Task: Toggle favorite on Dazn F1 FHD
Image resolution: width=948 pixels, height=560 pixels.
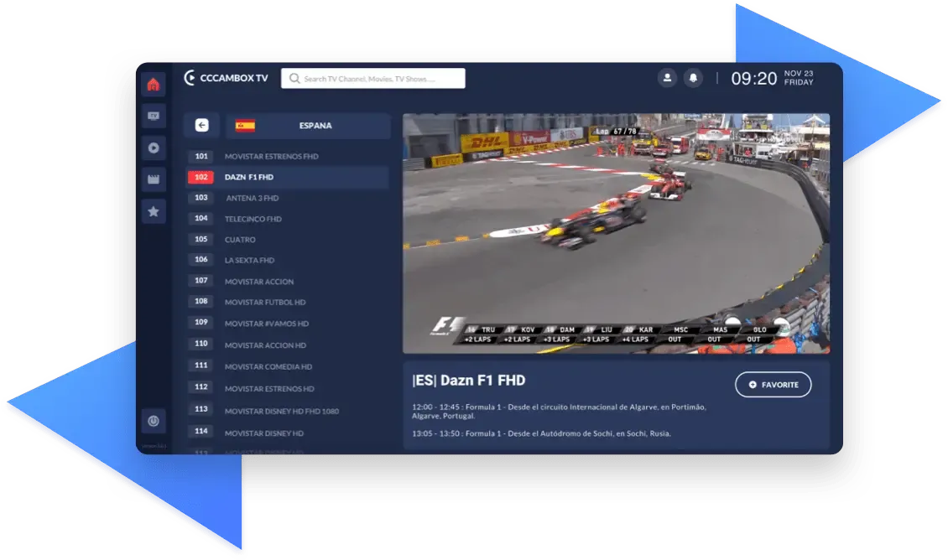Action: pos(773,384)
